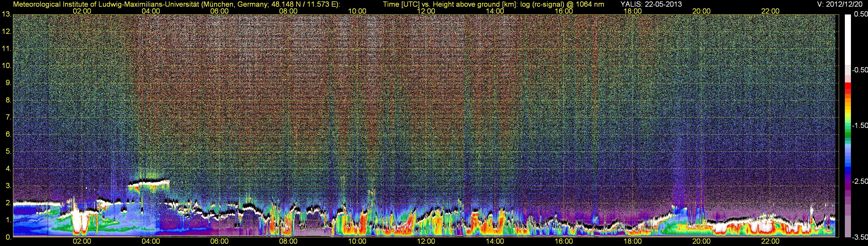Image resolution: width=868 pixels, height=246 pixels.
Task: Click the '5.' km height axis label
Action: click(8, 151)
